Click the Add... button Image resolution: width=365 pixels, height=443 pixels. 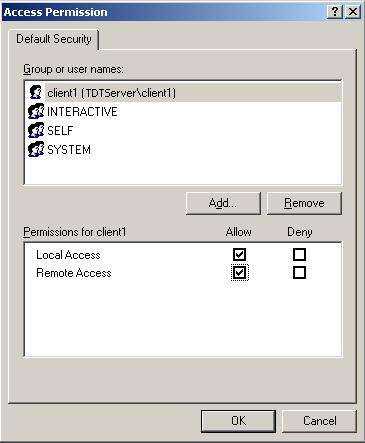tap(223, 203)
